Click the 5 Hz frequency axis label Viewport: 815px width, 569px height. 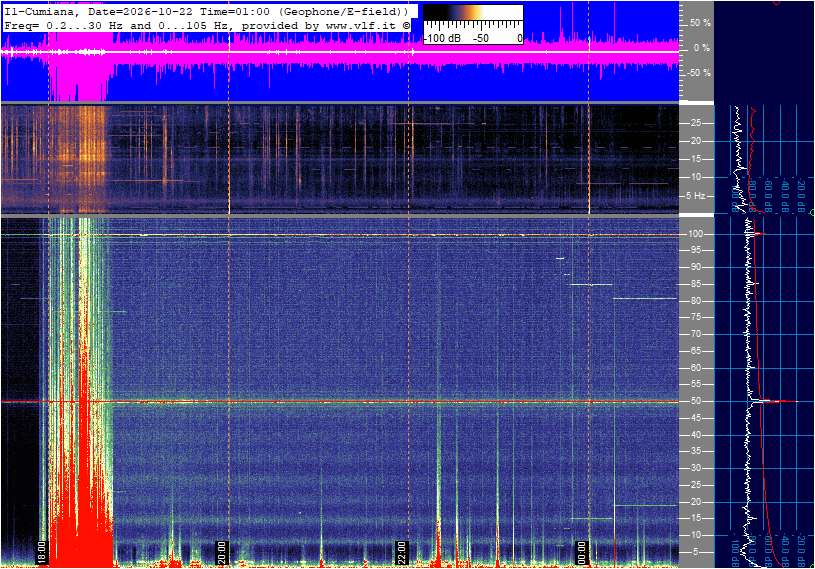[695, 196]
